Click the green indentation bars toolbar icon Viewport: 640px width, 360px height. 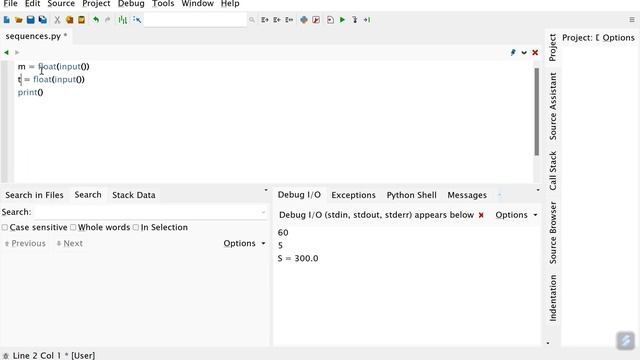point(122,20)
